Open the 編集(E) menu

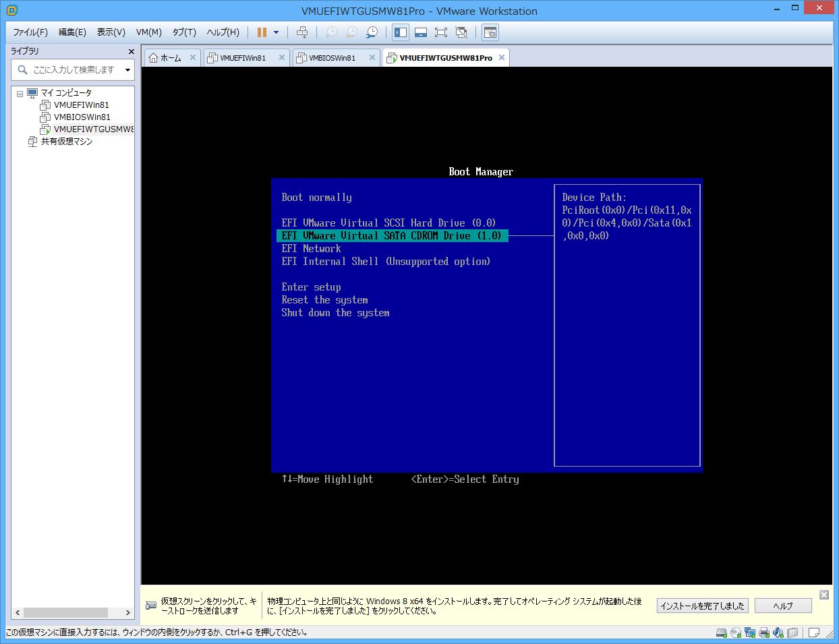pyautogui.click(x=72, y=32)
